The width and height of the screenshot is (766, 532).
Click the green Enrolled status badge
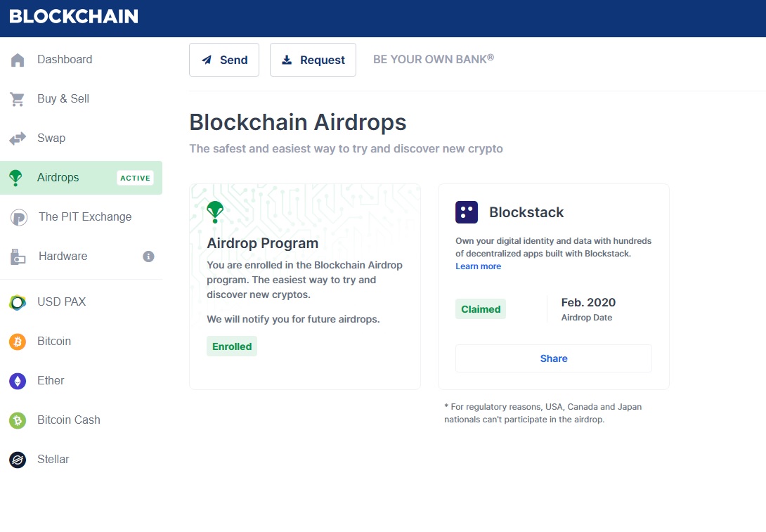tap(232, 346)
